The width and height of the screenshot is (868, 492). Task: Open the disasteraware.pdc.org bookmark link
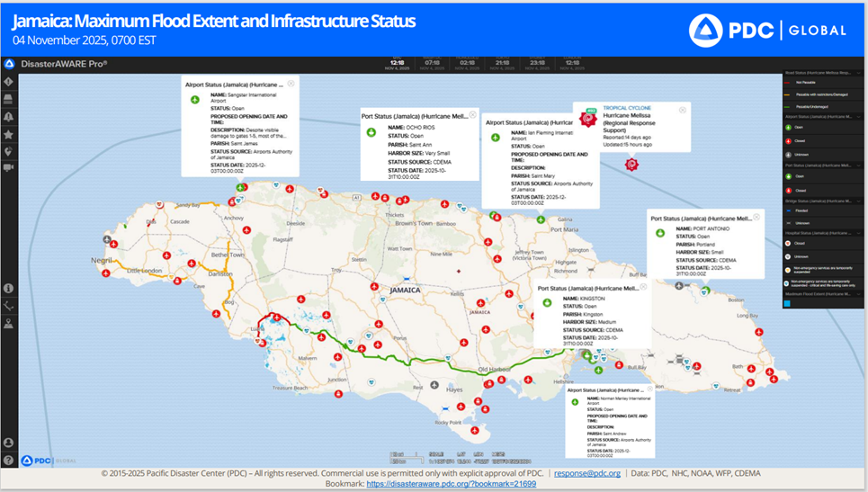(451, 484)
